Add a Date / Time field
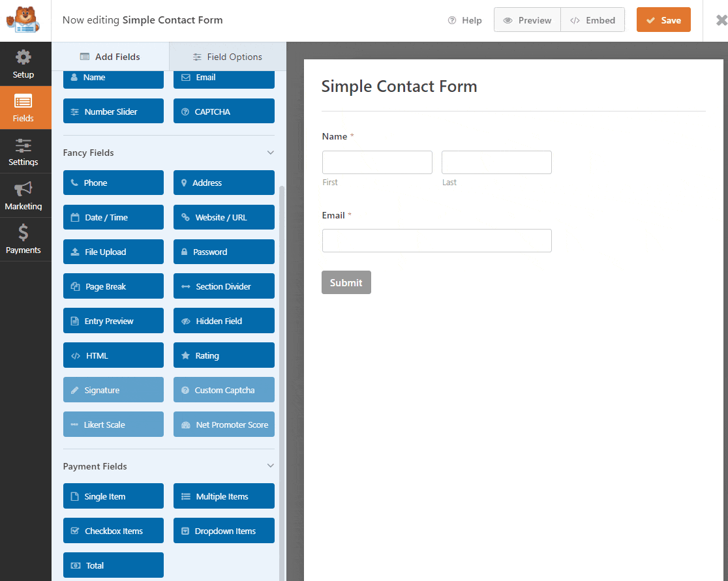This screenshot has height=581, width=728. pos(114,217)
